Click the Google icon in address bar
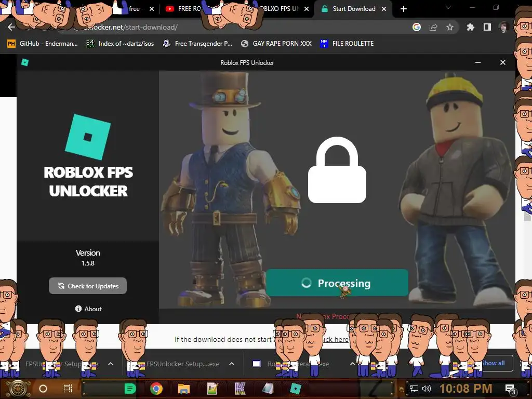 pos(417,27)
